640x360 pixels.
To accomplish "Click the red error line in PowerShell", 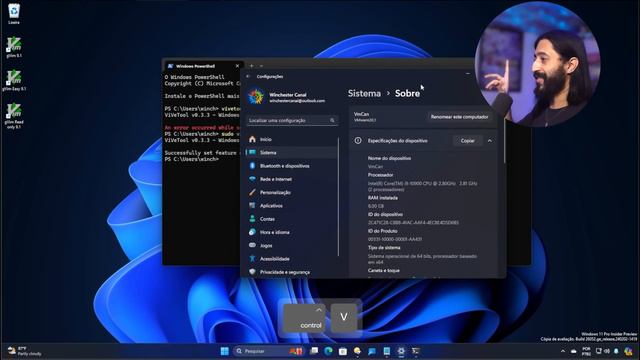I will coord(202,127).
